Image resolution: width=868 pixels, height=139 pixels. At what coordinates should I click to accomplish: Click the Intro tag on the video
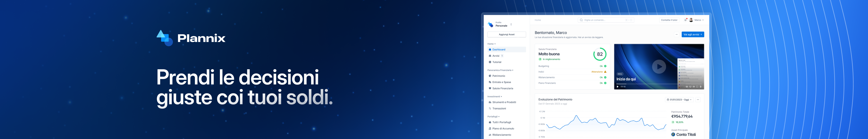pyautogui.click(x=620, y=74)
